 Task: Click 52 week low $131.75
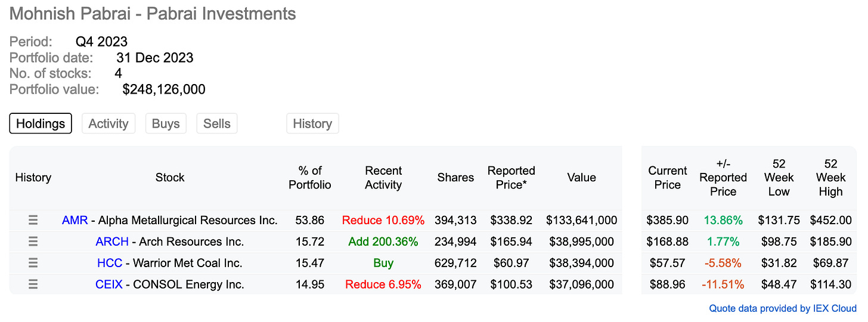click(x=779, y=221)
